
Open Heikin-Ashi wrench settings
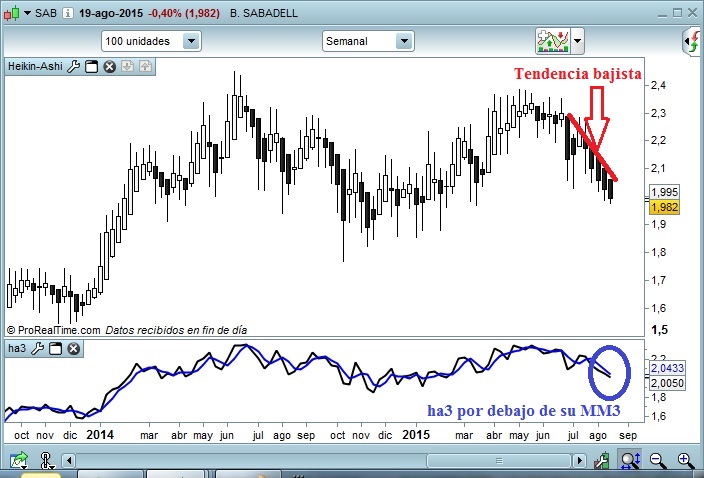point(73,66)
